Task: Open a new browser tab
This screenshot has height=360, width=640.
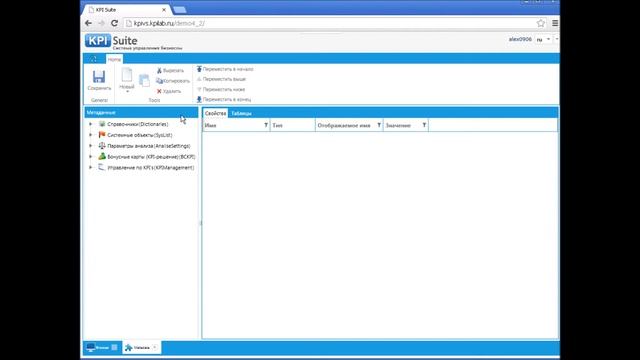Action: 179,10
